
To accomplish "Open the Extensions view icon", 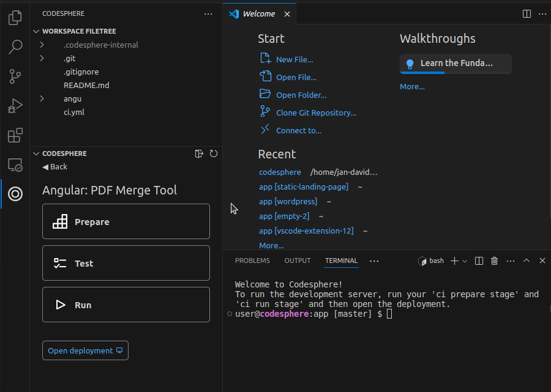I will click(x=15, y=135).
